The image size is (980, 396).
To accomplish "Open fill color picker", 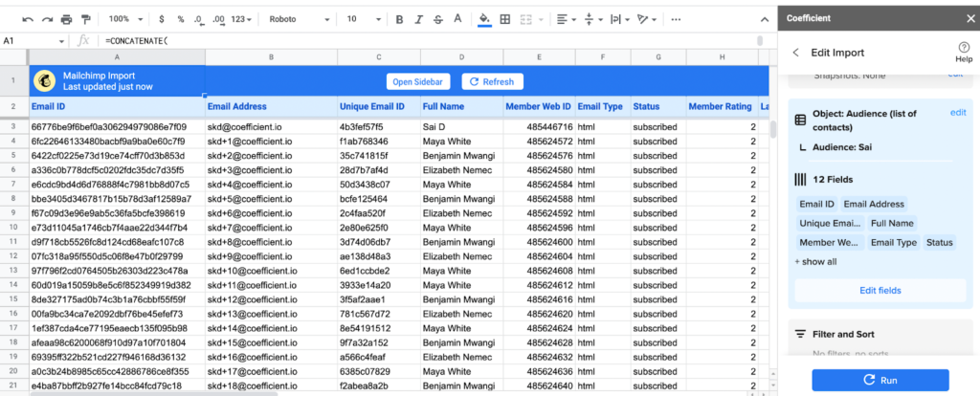I will click(483, 19).
